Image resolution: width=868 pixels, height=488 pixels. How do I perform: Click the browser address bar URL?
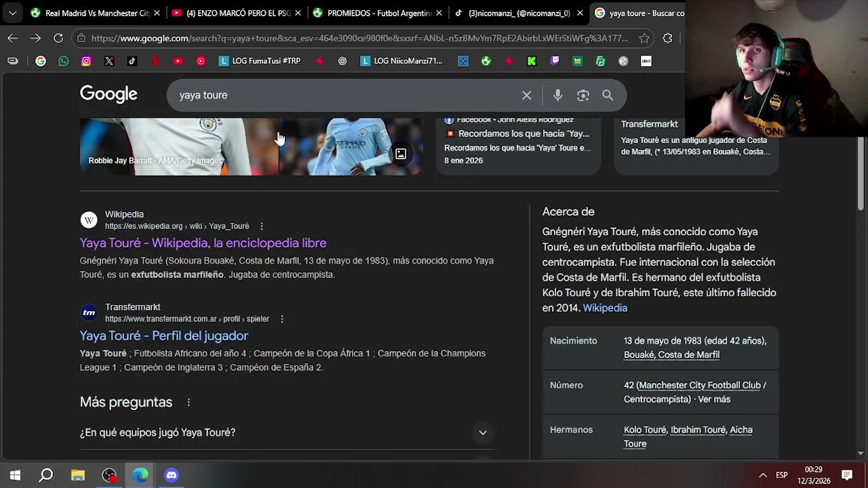(x=360, y=38)
